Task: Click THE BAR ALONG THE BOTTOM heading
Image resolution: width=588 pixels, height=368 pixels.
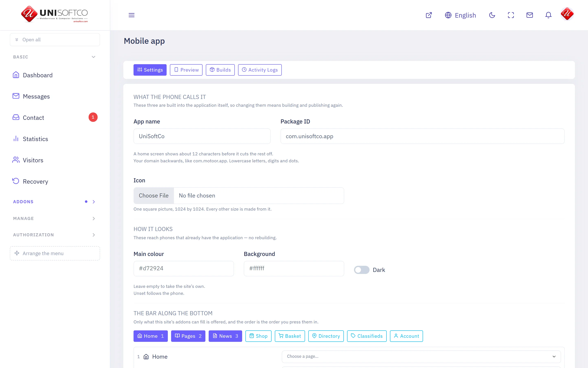Action: pos(173,313)
